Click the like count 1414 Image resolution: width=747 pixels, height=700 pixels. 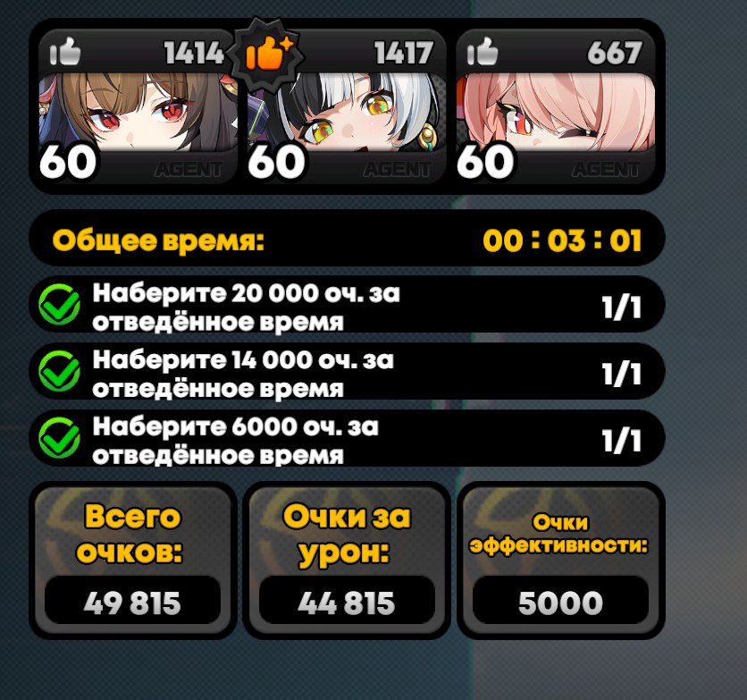pyautogui.click(x=194, y=53)
